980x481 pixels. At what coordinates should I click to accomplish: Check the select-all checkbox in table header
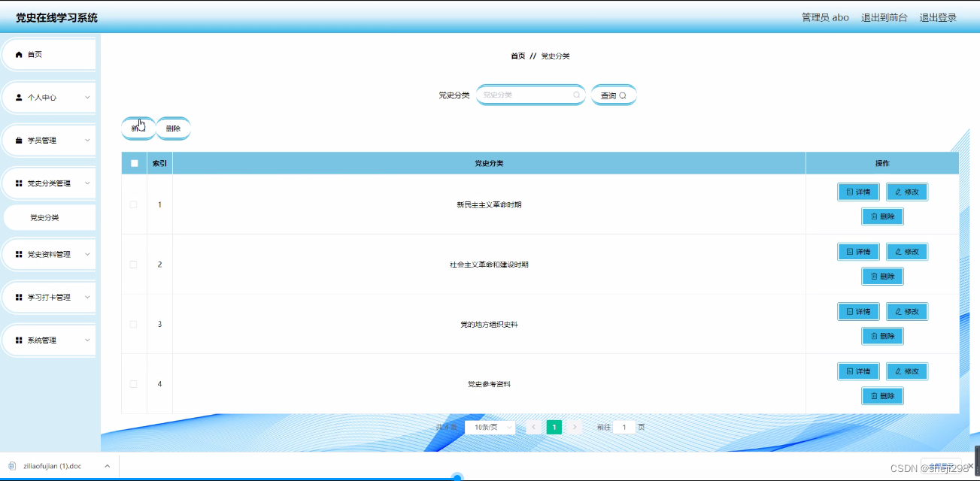[133, 162]
